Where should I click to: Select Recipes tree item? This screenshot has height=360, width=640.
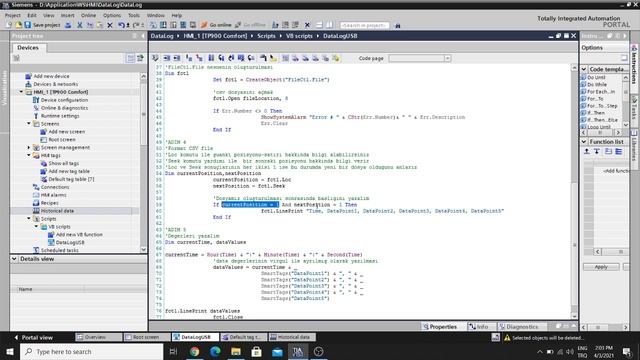[49, 203]
